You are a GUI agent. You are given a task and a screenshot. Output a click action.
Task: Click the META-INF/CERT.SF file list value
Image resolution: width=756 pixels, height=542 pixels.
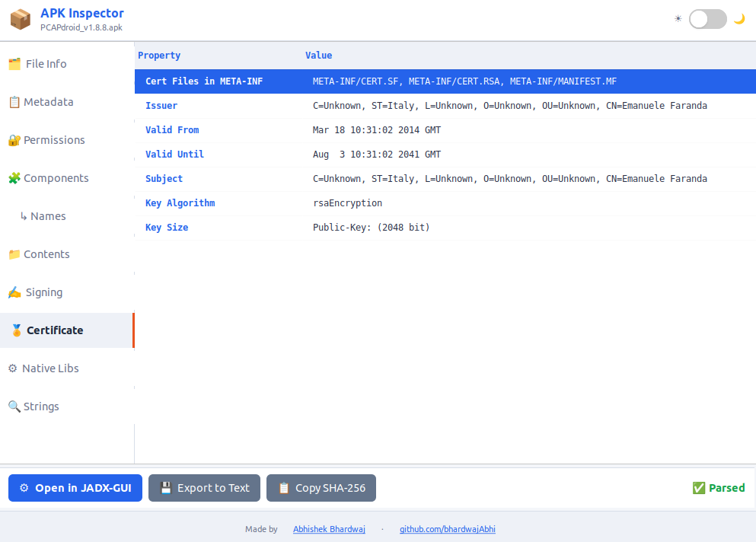464,81
